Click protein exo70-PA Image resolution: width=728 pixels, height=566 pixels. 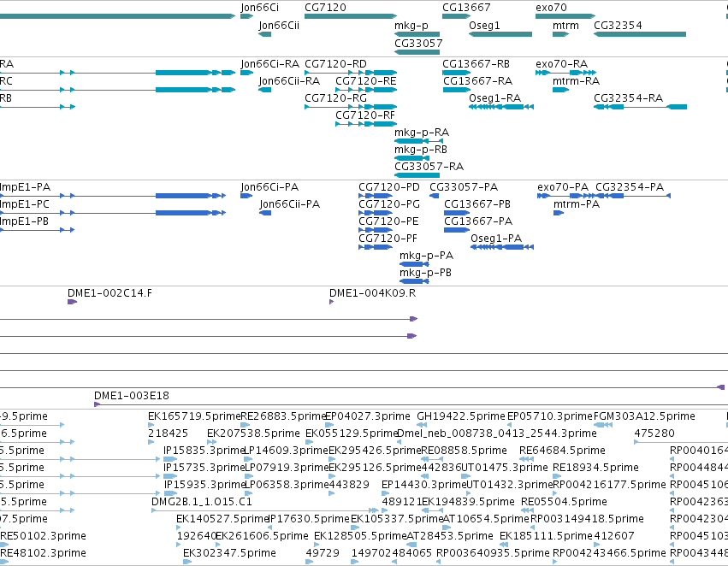pos(565,196)
